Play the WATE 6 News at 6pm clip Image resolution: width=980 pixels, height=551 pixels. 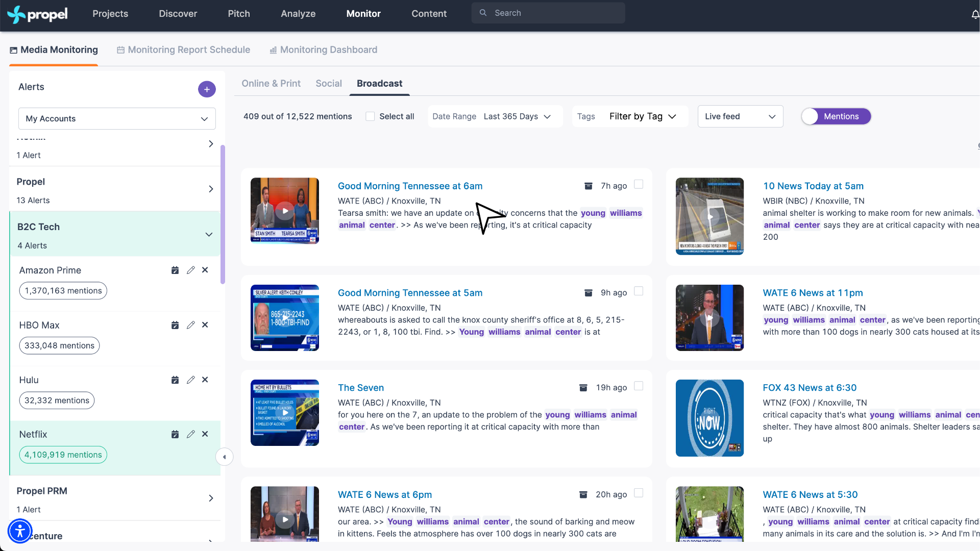(285, 519)
